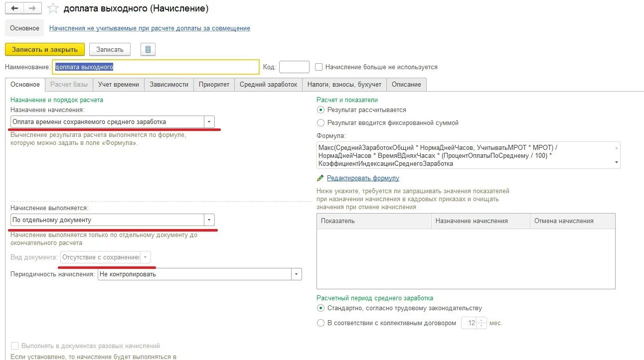This screenshot has width=644, height=360.
Task: Expand Периодичность начисления dropdown
Action: pyautogui.click(x=297, y=274)
